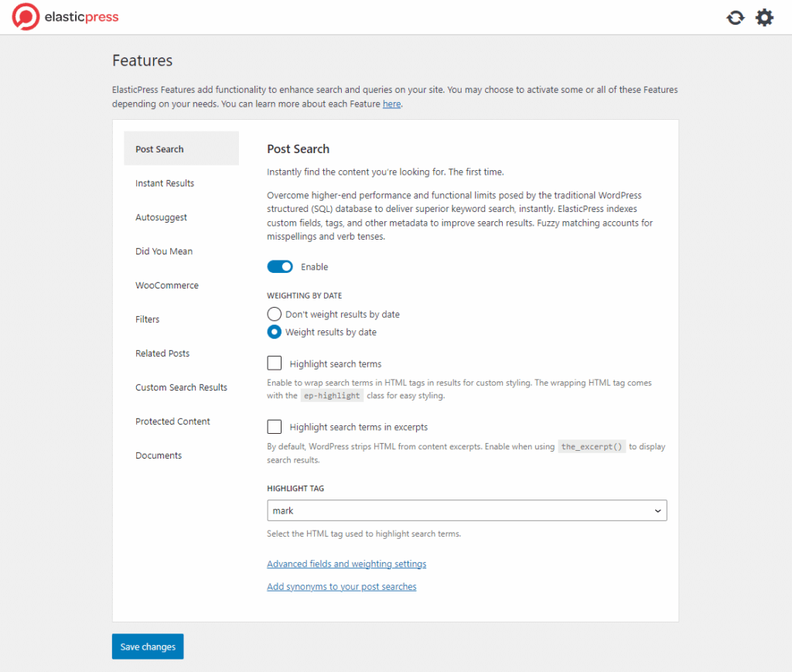Click Add synonyms to your post searches
The height and width of the screenshot is (672, 792).
tap(341, 587)
